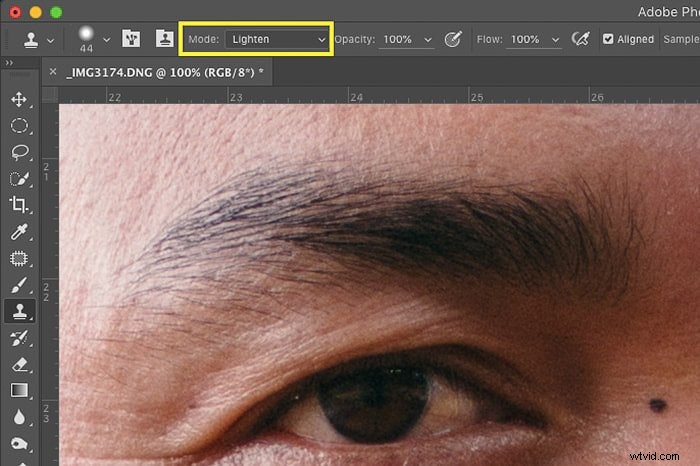Select the Gradient tool
Viewport: 700px width, 466px height.
point(19,391)
